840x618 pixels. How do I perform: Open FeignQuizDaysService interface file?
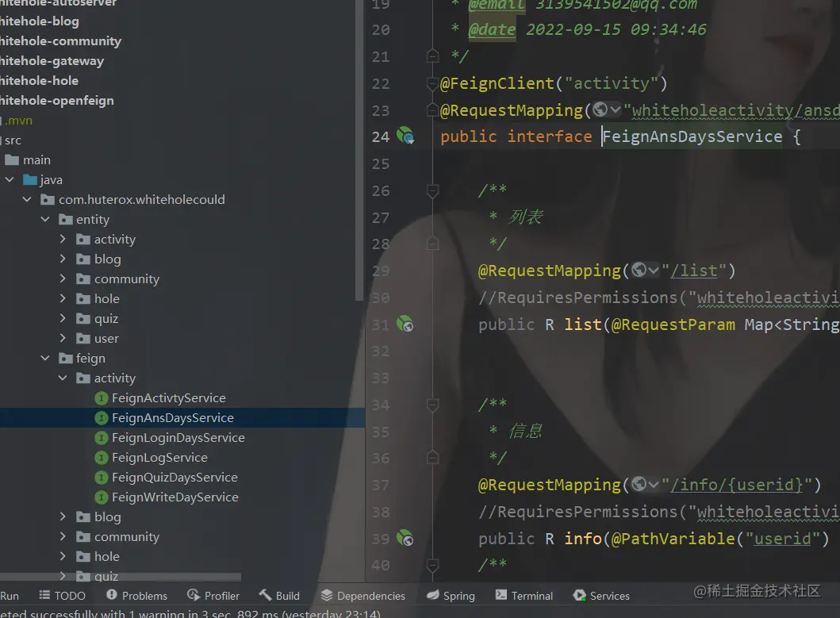click(x=174, y=478)
